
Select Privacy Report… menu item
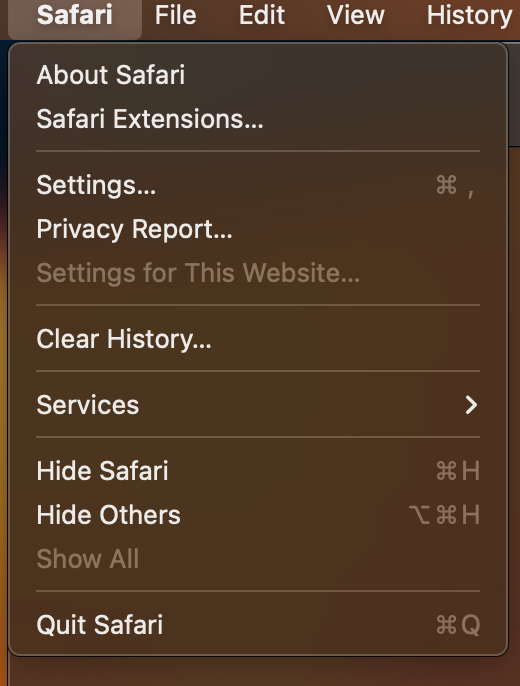[x=258, y=229]
